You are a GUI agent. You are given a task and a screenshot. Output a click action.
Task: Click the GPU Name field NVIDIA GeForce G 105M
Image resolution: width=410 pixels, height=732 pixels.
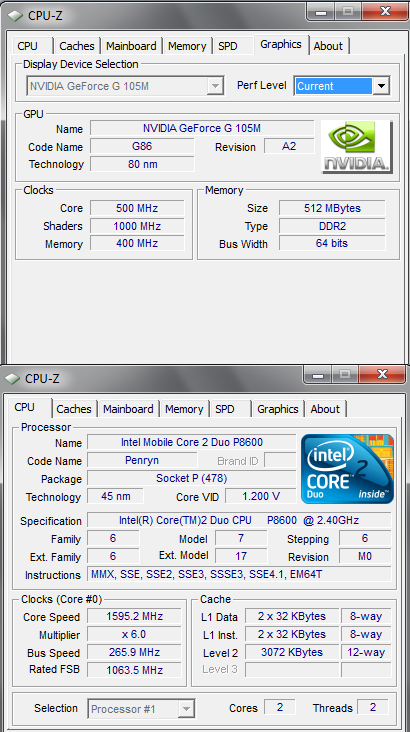(x=202, y=128)
